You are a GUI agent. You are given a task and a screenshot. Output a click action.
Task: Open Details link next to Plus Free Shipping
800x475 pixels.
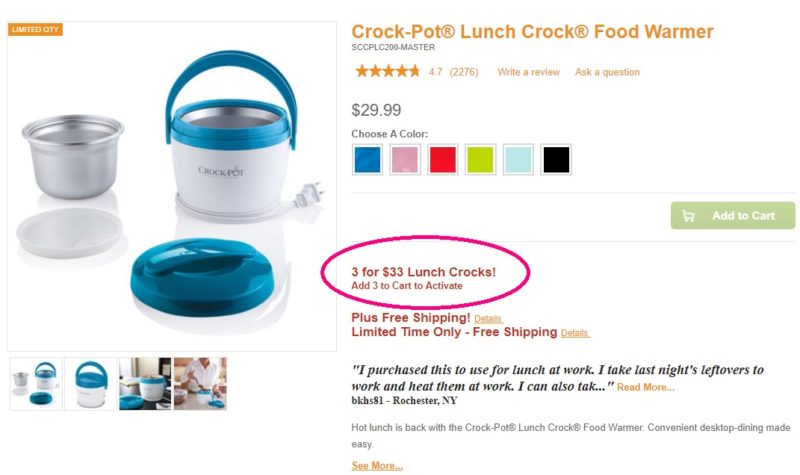click(488, 319)
